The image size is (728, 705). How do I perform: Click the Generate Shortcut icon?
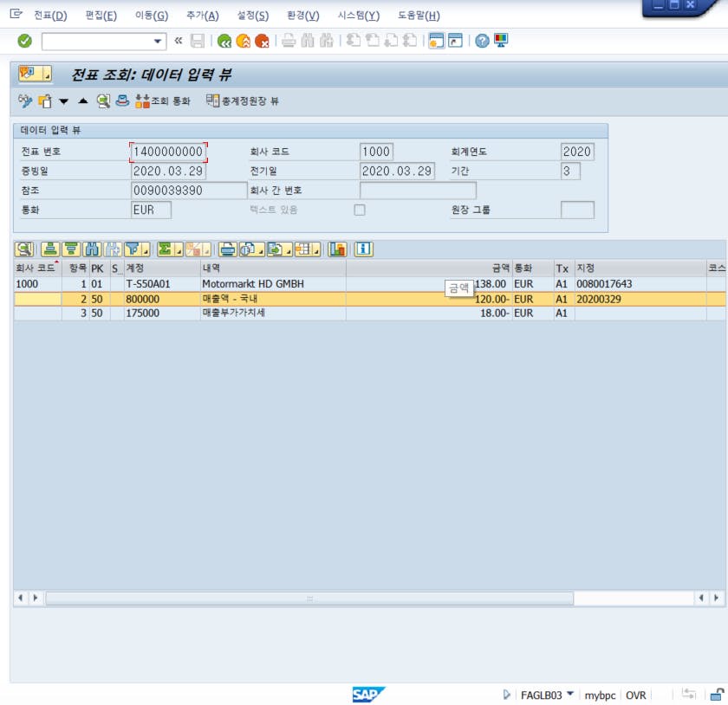point(455,42)
